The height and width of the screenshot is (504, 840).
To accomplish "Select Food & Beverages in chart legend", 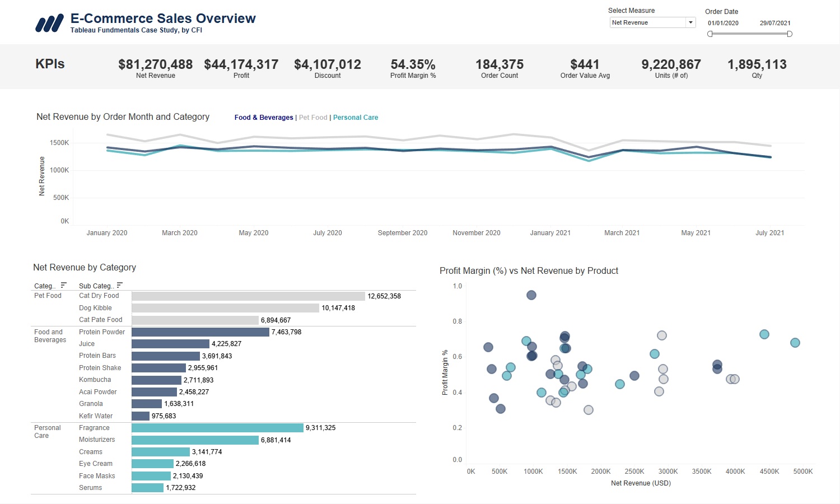I will pyautogui.click(x=264, y=118).
